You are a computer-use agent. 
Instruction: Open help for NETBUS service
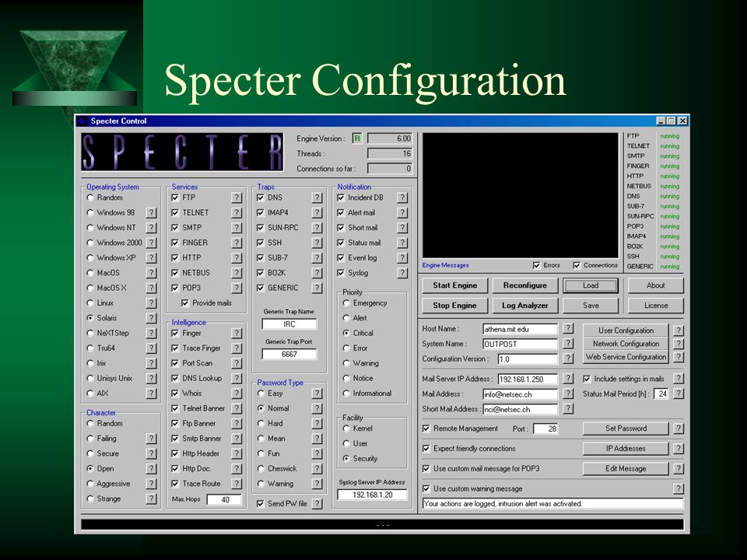click(237, 273)
